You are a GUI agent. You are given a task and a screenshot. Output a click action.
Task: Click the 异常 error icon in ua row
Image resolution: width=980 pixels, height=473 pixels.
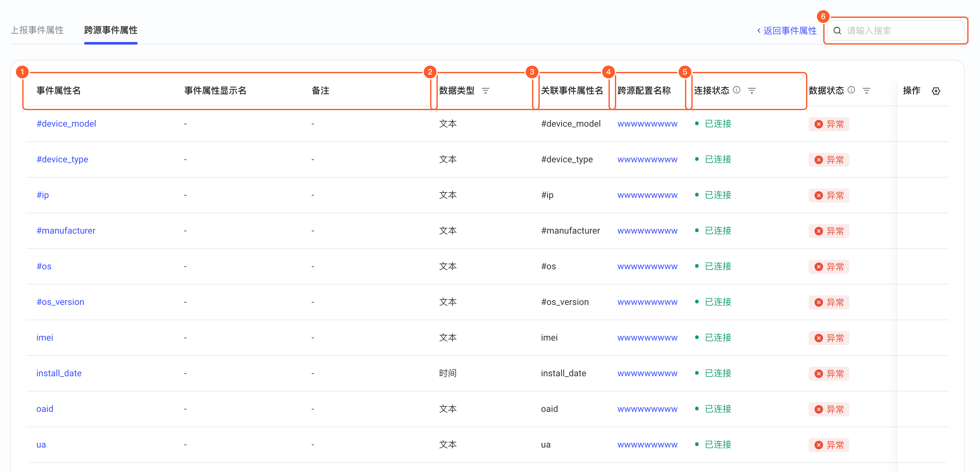pos(819,445)
